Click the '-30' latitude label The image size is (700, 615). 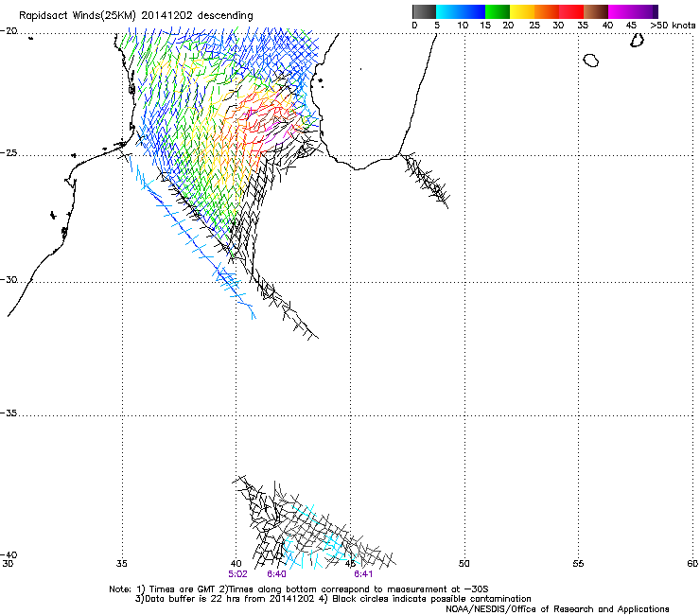click(9, 279)
